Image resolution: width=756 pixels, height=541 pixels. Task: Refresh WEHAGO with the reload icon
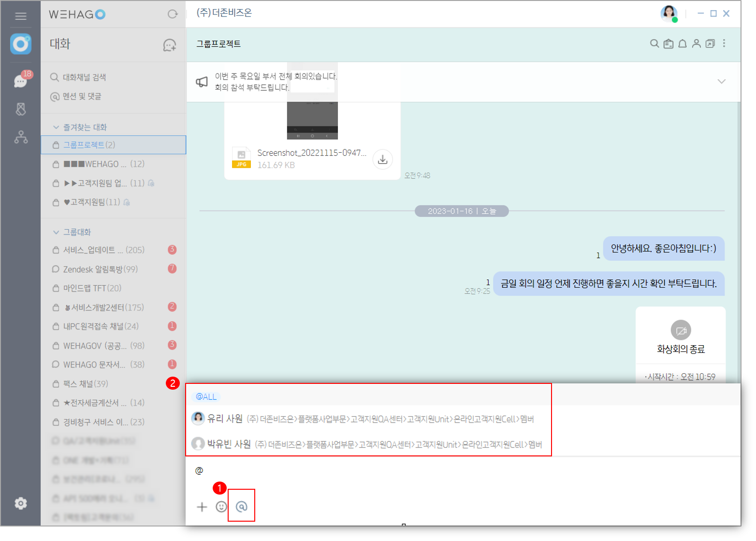coord(173,14)
